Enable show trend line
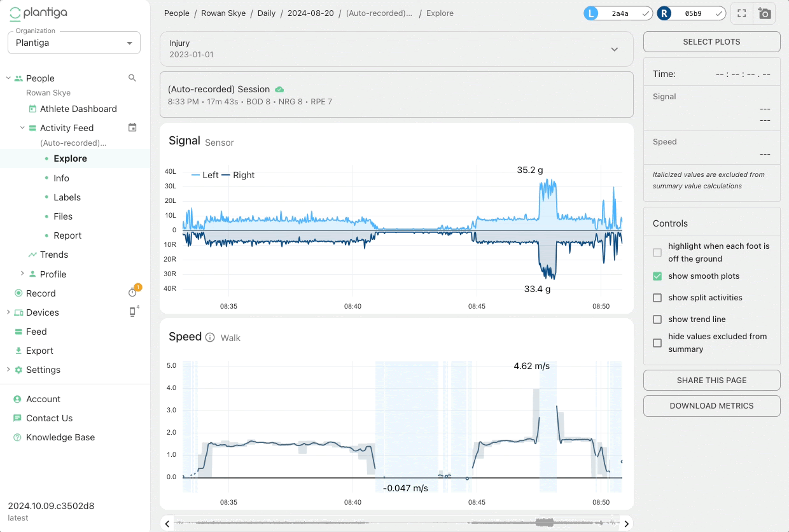Image resolution: width=789 pixels, height=532 pixels. 657,319
